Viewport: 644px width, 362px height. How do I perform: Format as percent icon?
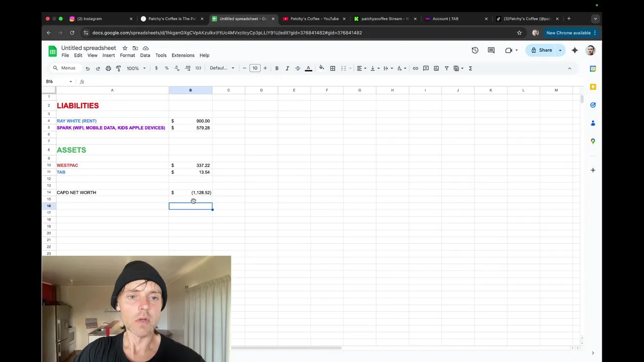pos(167,68)
